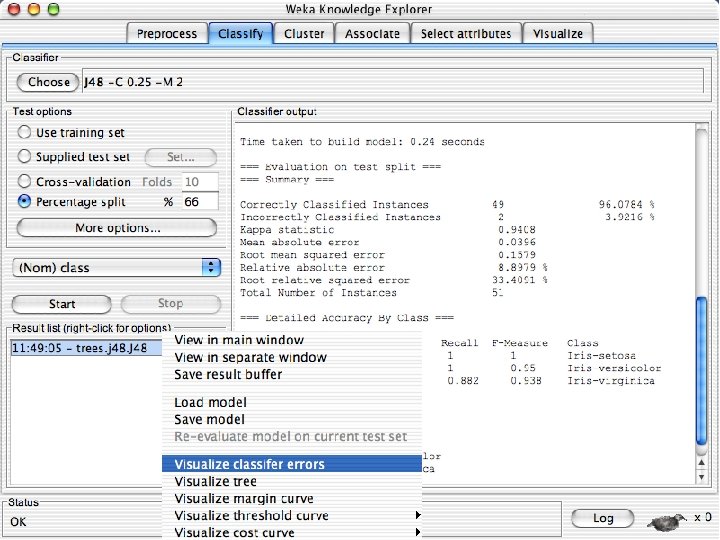Click the Set... button for test set
Image resolution: width=720 pixels, height=540 pixels.
[x=181, y=157]
